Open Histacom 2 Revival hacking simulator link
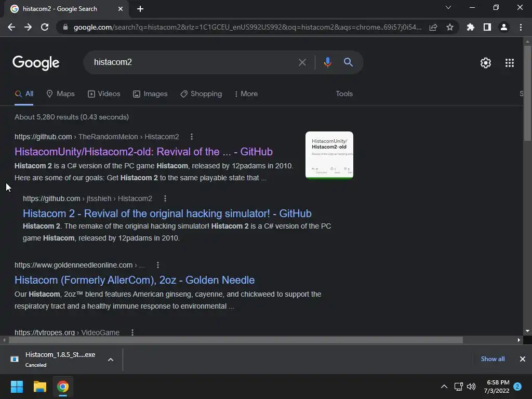The width and height of the screenshot is (532, 399). coord(167,214)
